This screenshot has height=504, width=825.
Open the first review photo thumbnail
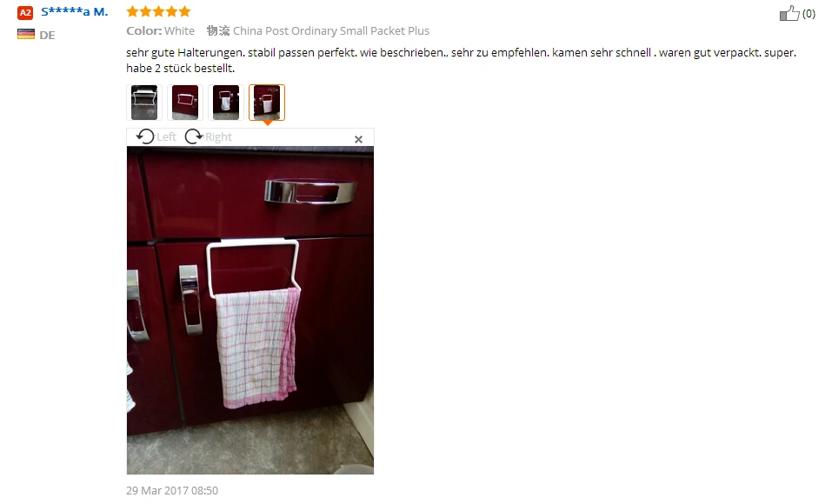click(x=144, y=103)
